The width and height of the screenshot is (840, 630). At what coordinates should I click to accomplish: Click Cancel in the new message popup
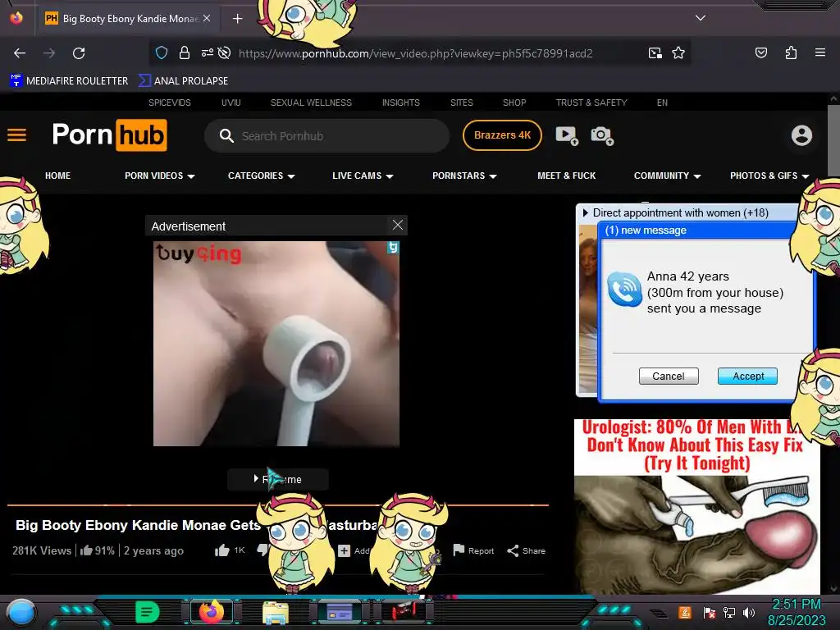(669, 376)
